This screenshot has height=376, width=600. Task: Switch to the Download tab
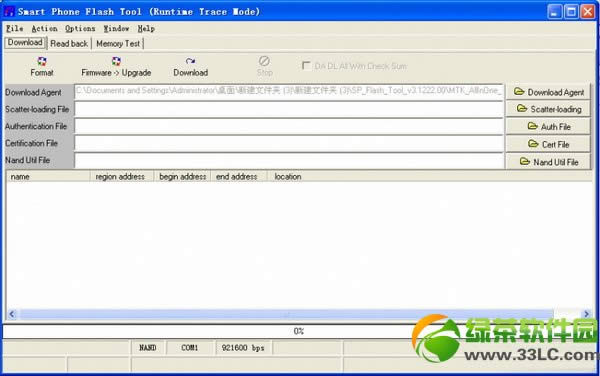click(x=25, y=42)
